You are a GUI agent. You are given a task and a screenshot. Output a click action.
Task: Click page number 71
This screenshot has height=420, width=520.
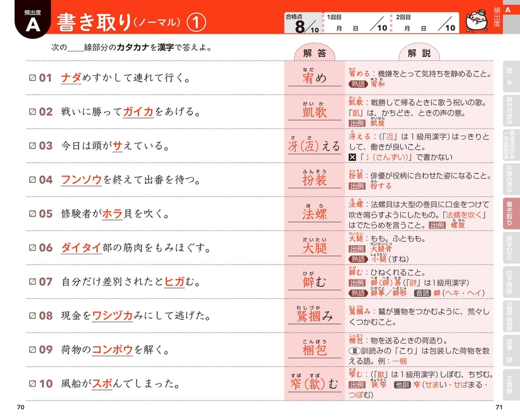pos(499,407)
